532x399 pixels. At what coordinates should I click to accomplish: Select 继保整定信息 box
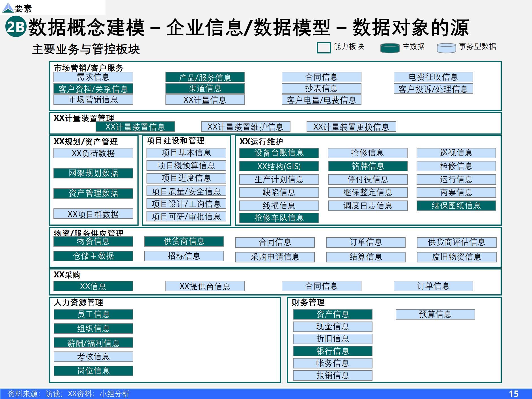pyautogui.click(x=368, y=192)
